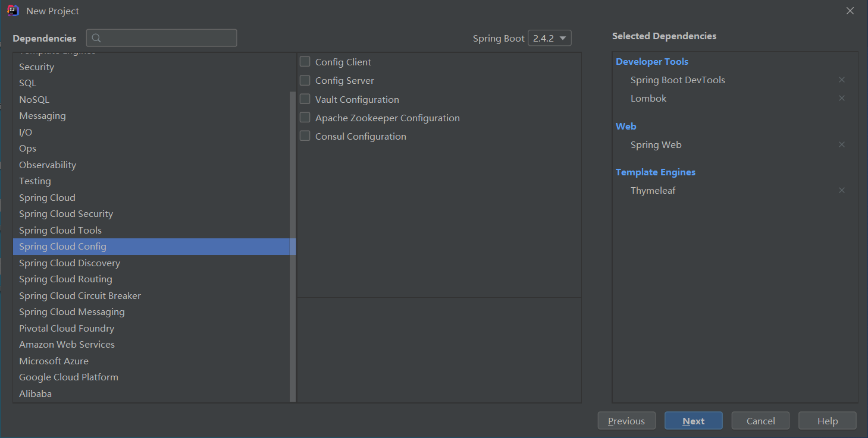Viewport: 868px width, 438px height.
Task: Open Spring Cloud Messaging category
Action: [151, 312]
